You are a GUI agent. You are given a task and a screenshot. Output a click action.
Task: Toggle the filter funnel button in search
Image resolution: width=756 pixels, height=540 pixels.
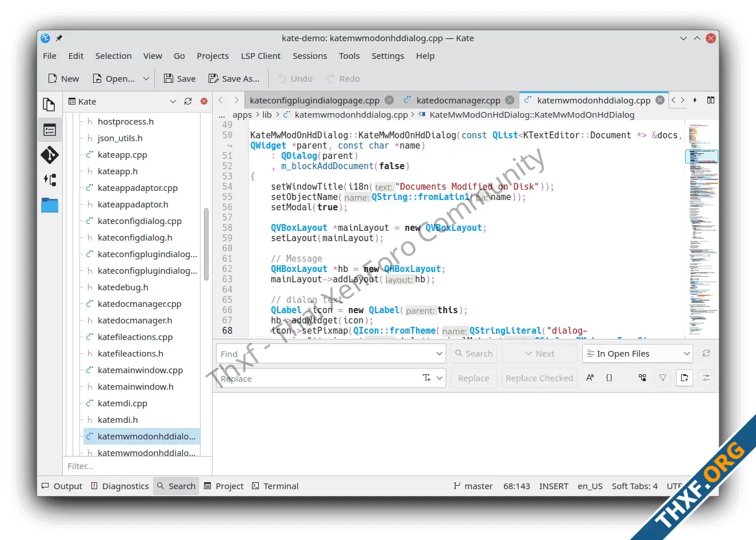pos(663,378)
